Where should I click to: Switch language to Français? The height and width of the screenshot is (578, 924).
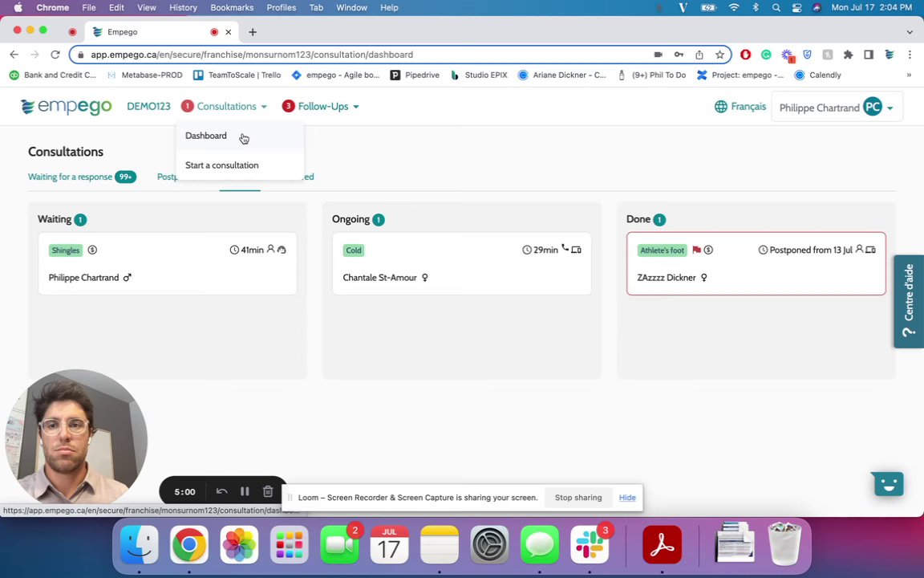tap(740, 107)
